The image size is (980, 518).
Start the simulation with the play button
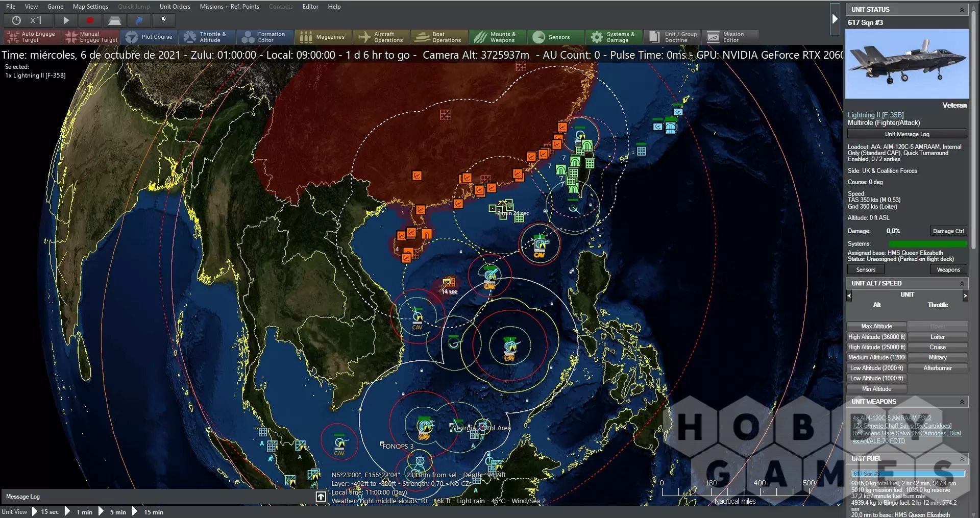[66, 20]
